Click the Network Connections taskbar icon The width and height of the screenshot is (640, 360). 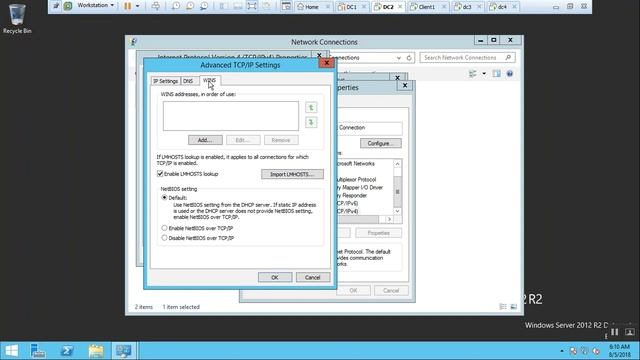coord(123,351)
